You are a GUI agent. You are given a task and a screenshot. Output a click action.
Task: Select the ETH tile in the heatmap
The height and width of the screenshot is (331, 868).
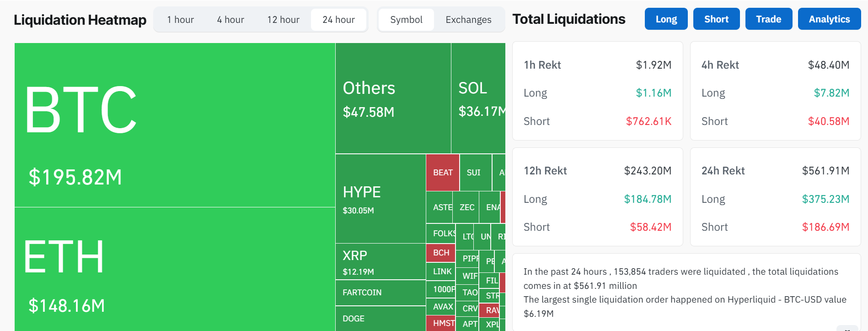coord(174,270)
